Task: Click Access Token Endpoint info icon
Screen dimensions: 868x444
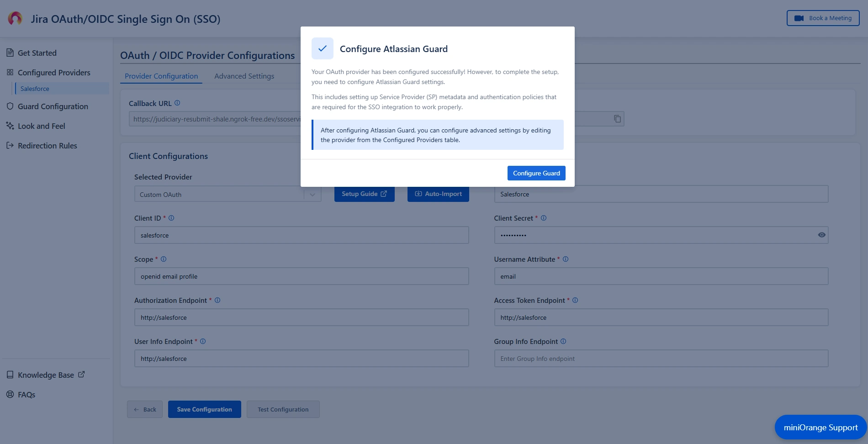Action: click(x=575, y=301)
